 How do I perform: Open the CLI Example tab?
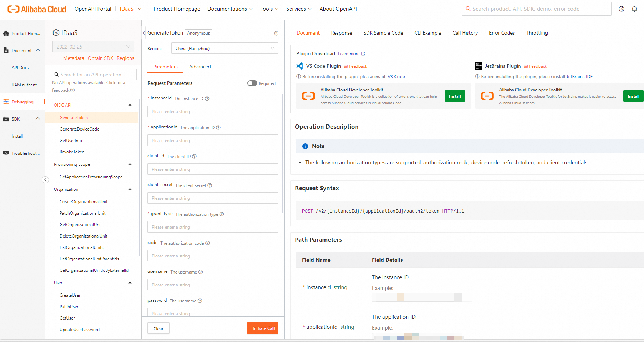[x=428, y=33]
